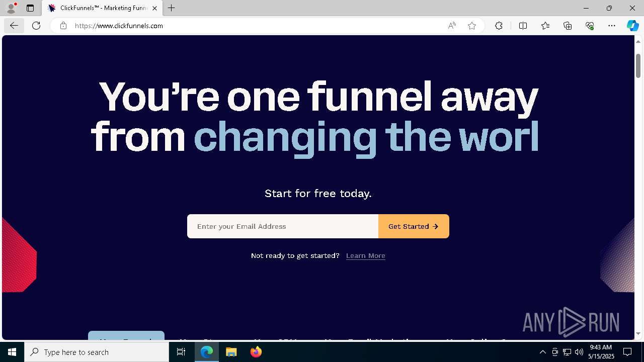Click the taskbar search box
Screen dimensions: 644x362
(97, 352)
